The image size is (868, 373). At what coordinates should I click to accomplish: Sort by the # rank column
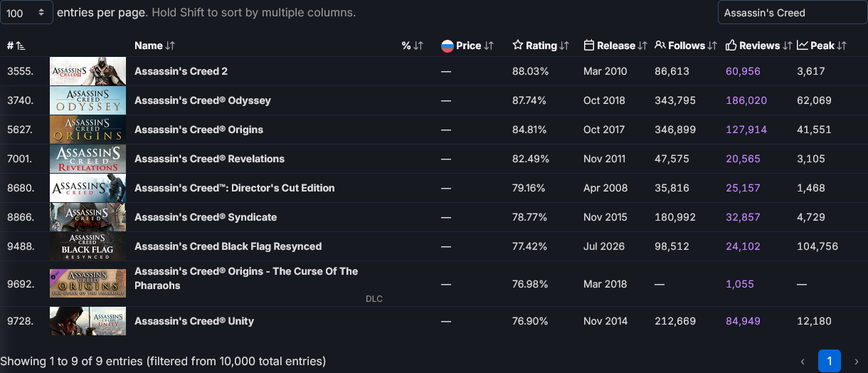click(x=16, y=46)
